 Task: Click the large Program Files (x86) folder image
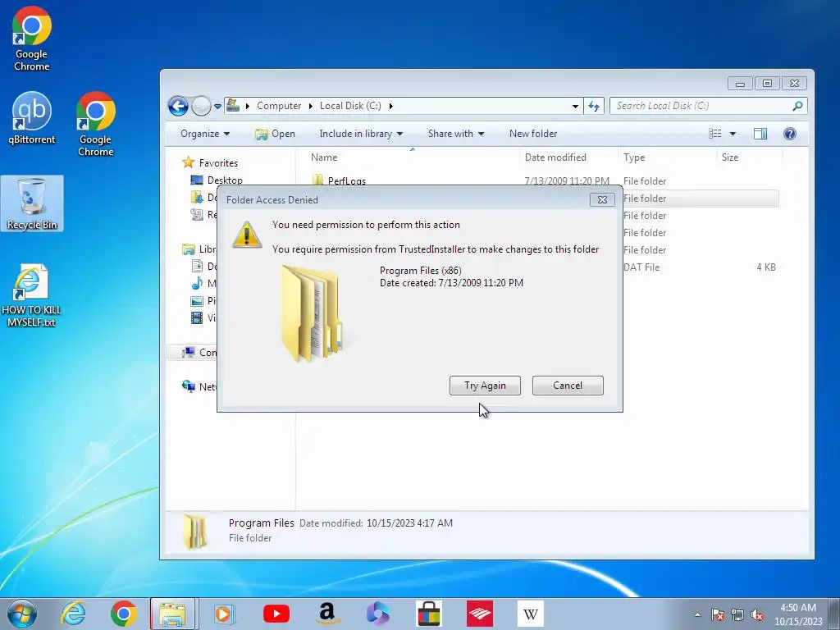tap(311, 313)
